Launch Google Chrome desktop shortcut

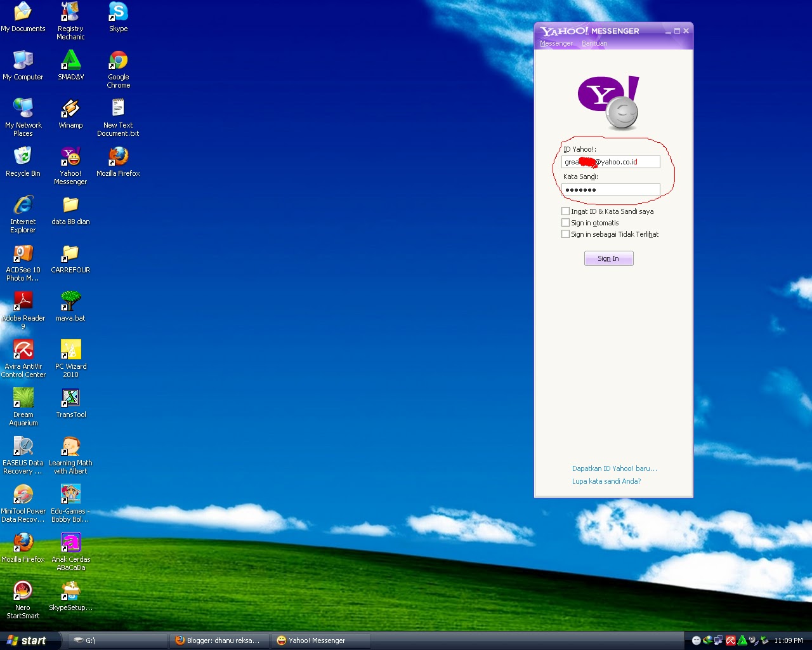[118, 69]
